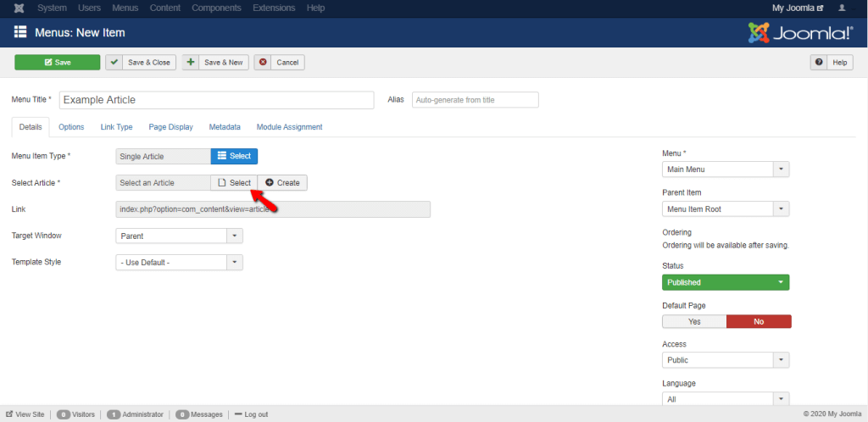The width and height of the screenshot is (868, 422).
Task: Open My Joomla site link
Action: 798,8
